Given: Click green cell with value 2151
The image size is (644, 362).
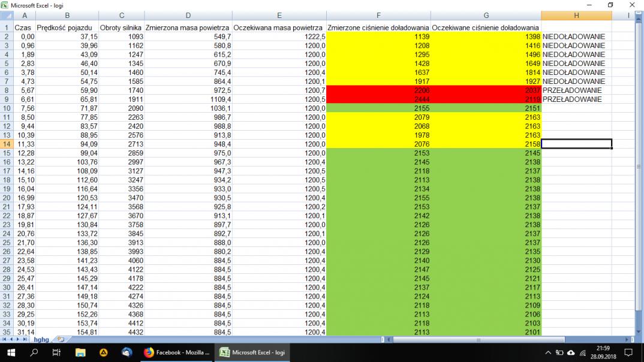Looking at the screenshot, I should [x=486, y=108].
